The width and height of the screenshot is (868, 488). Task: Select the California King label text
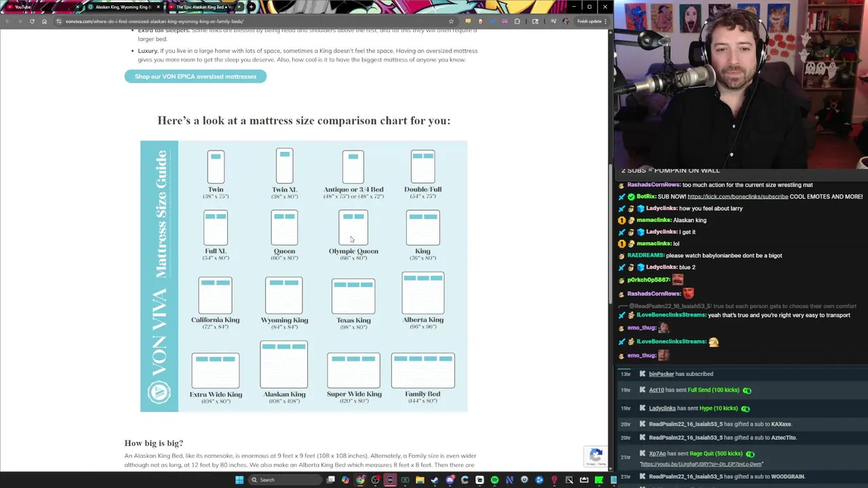coord(215,320)
